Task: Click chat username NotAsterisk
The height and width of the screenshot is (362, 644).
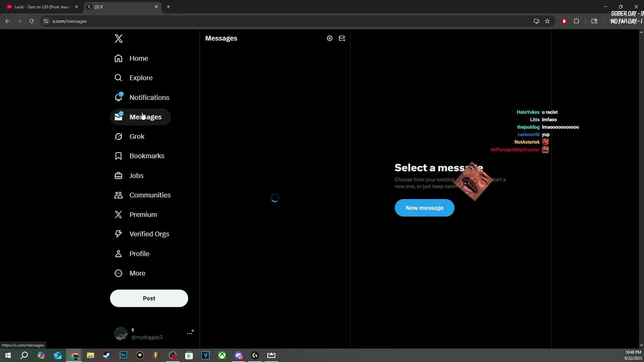Action: tap(527, 142)
